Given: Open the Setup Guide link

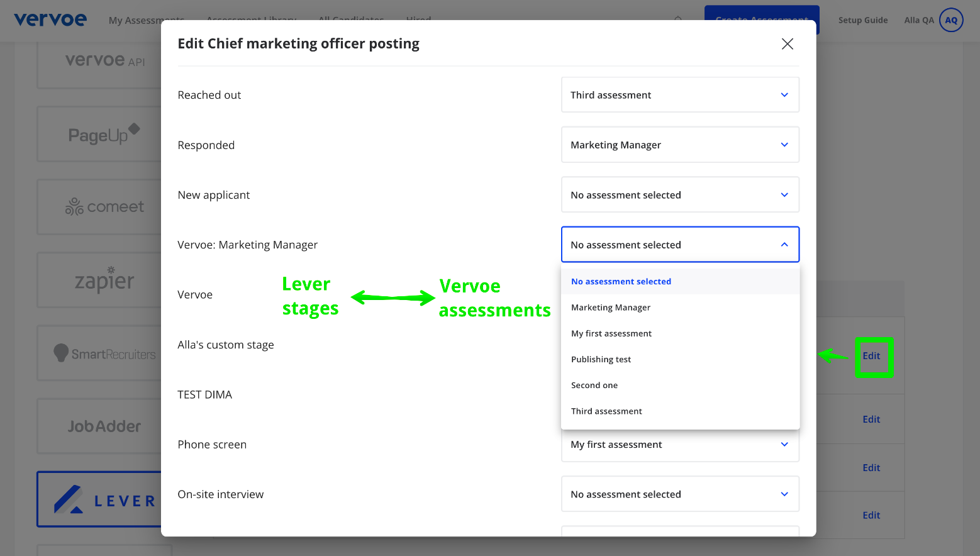Looking at the screenshot, I should tap(863, 20).
